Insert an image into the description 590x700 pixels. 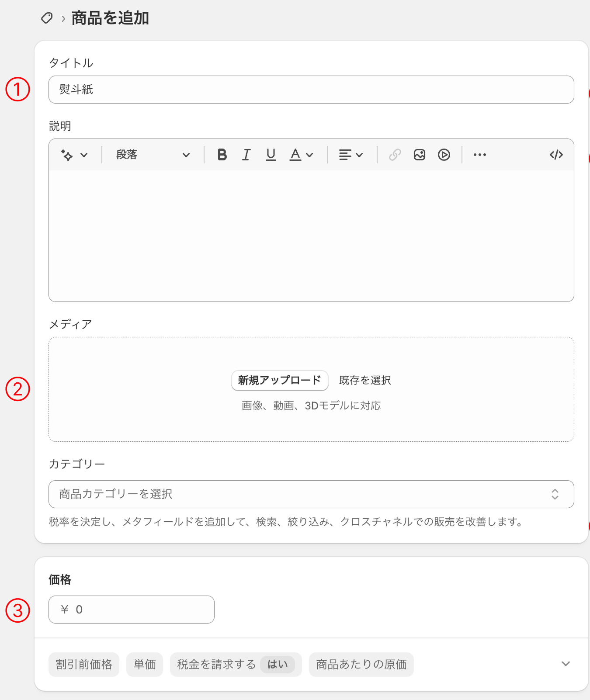(x=420, y=155)
